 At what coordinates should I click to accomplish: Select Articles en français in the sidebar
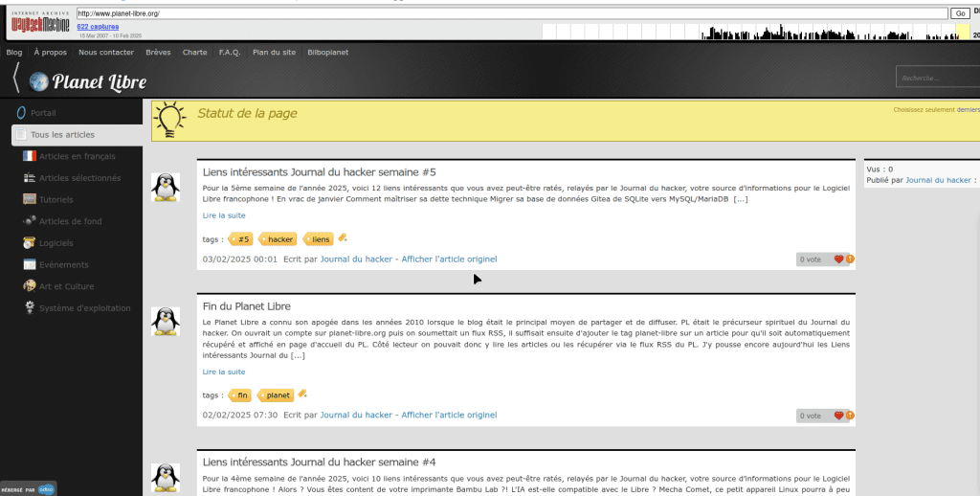pyautogui.click(x=77, y=156)
